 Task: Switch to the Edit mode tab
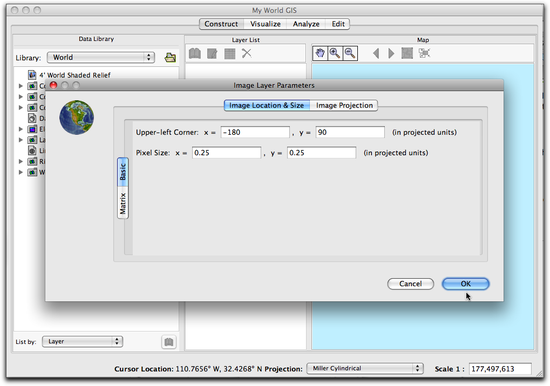338,24
